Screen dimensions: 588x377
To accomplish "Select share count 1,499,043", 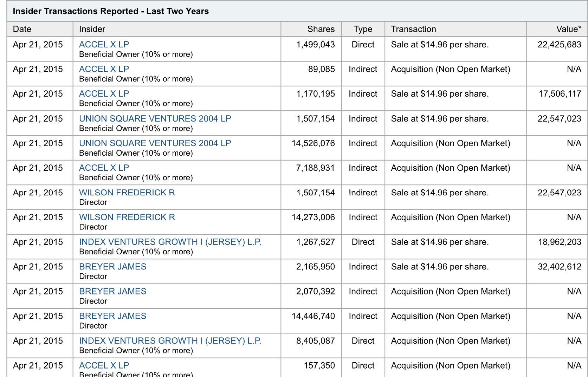I will pyautogui.click(x=316, y=45).
